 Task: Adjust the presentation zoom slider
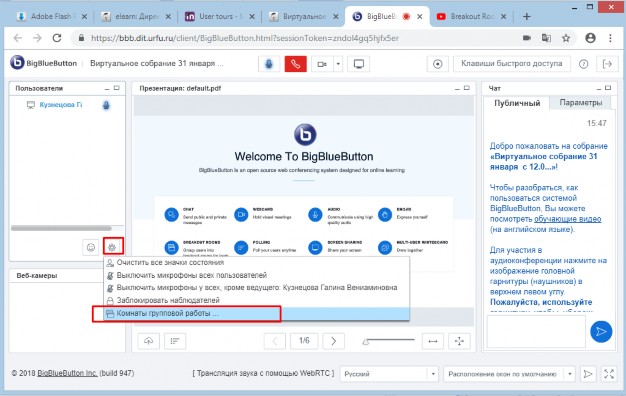click(x=389, y=341)
